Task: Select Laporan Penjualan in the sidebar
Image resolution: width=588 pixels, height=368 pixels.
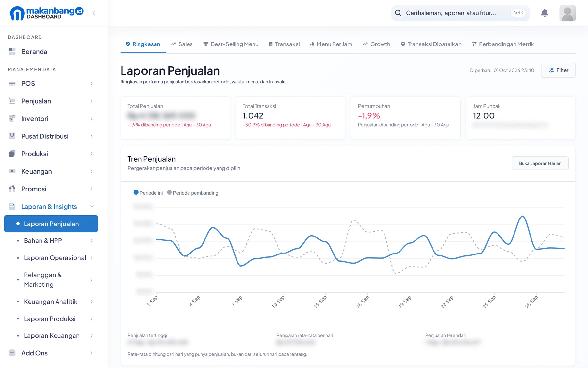Action: (x=51, y=224)
